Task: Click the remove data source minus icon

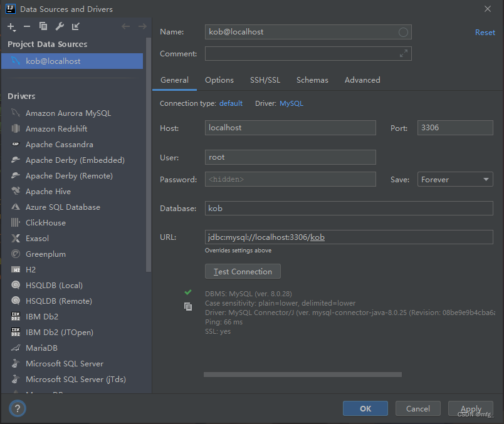Action: coord(26,26)
